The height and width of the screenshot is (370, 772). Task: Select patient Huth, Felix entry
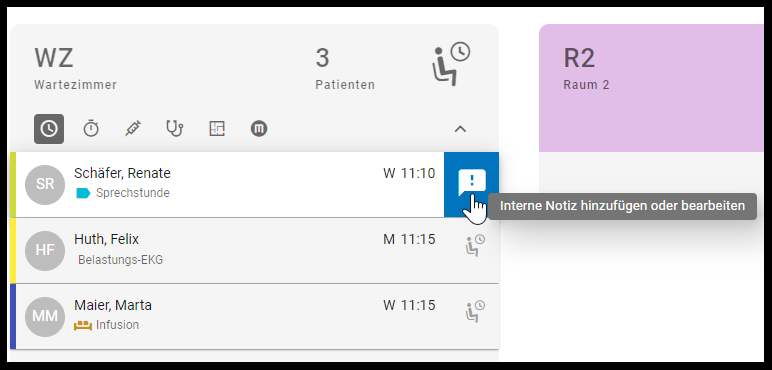(255, 250)
